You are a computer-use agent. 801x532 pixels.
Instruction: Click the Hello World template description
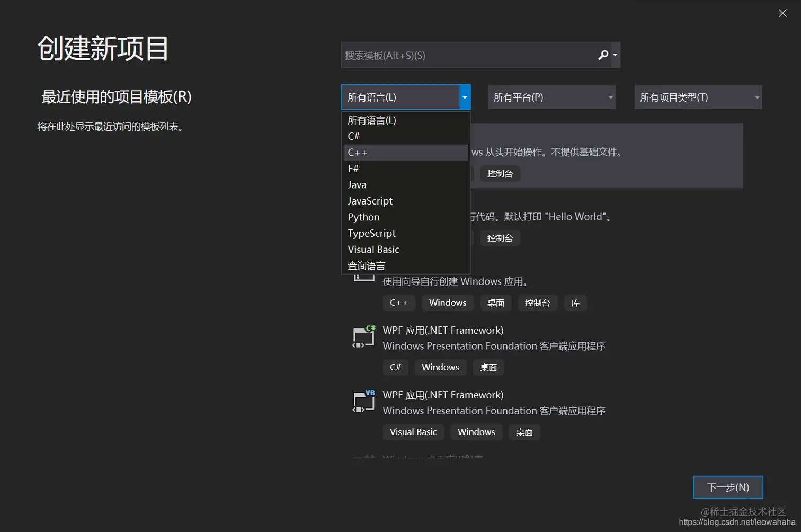tap(542, 217)
